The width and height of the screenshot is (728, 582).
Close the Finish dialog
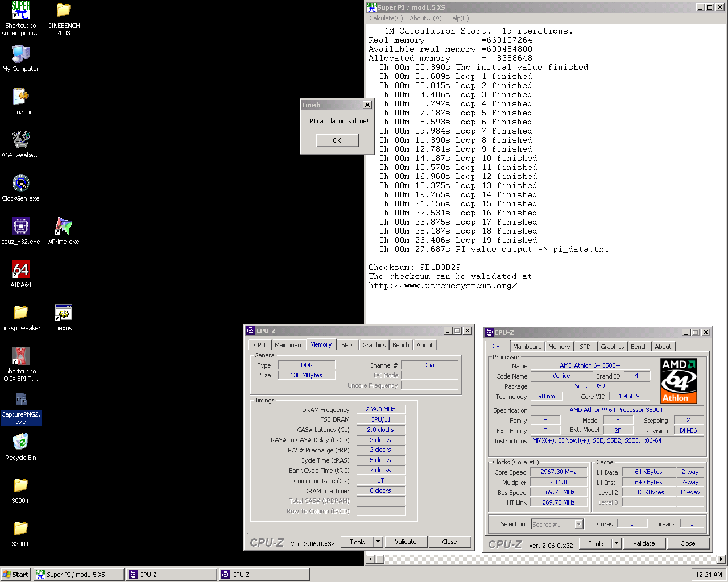coord(367,105)
